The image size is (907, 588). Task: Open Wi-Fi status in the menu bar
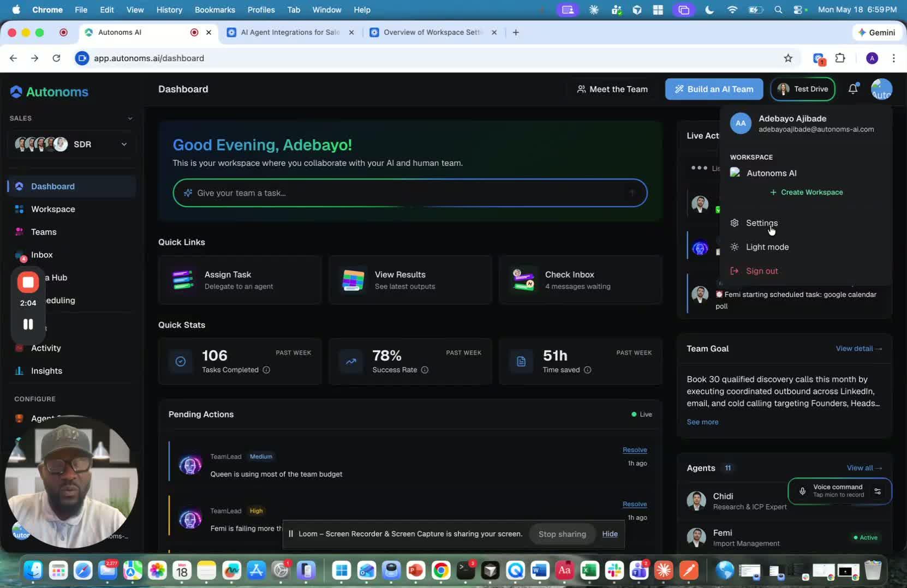732,10
